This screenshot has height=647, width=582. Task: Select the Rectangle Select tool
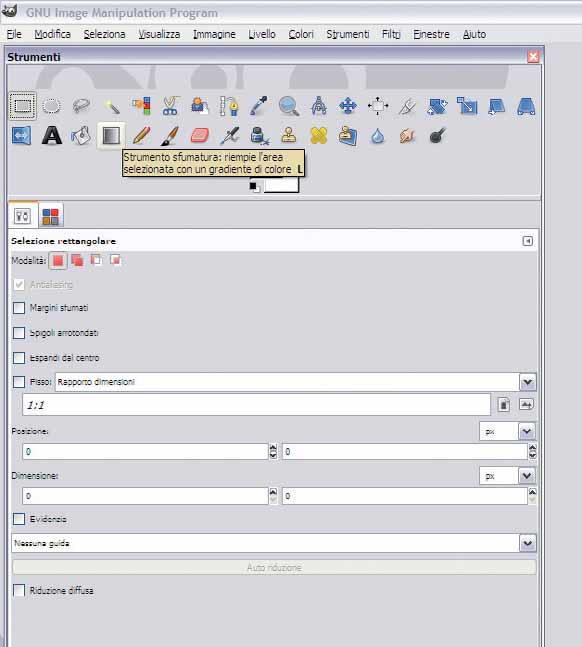click(x=22, y=106)
